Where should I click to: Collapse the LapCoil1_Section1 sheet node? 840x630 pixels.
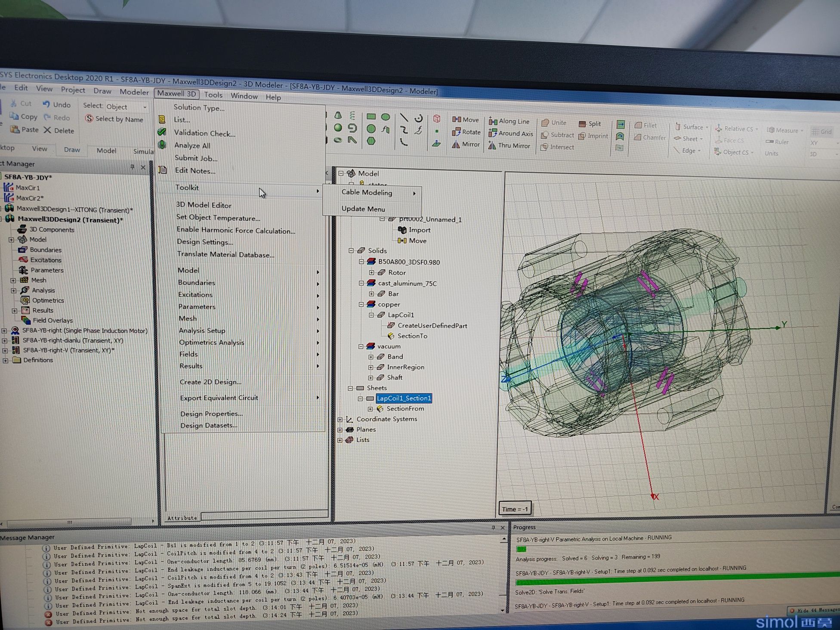[360, 398]
